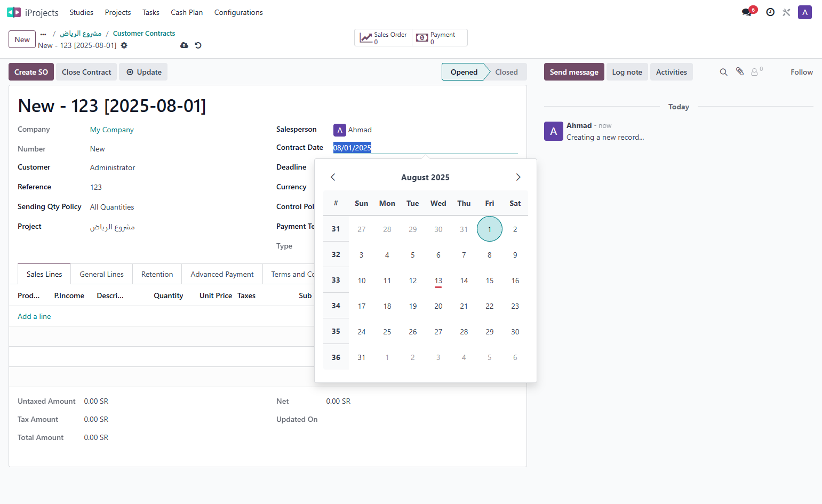Click the Create SO button
This screenshot has width=822, height=504.
pyautogui.click(x=31, y=72)
